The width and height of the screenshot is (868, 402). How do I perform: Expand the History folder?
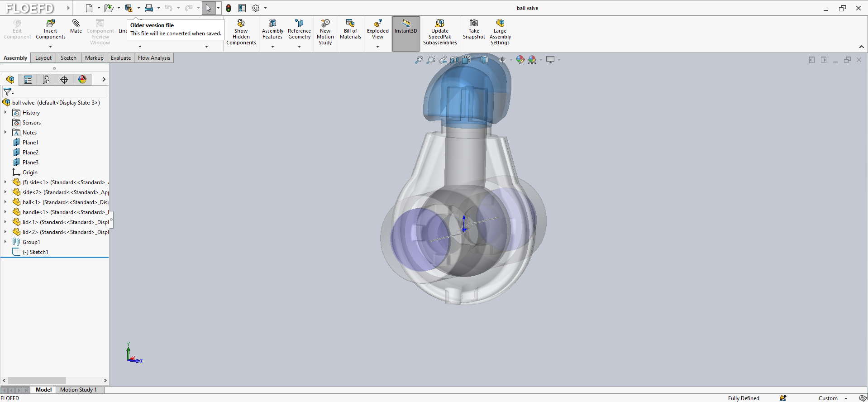coord(5,112)
